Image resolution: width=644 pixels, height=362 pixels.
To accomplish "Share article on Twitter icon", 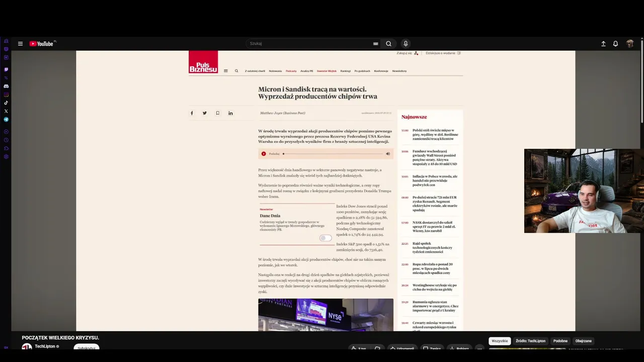I will click(204, 113).
